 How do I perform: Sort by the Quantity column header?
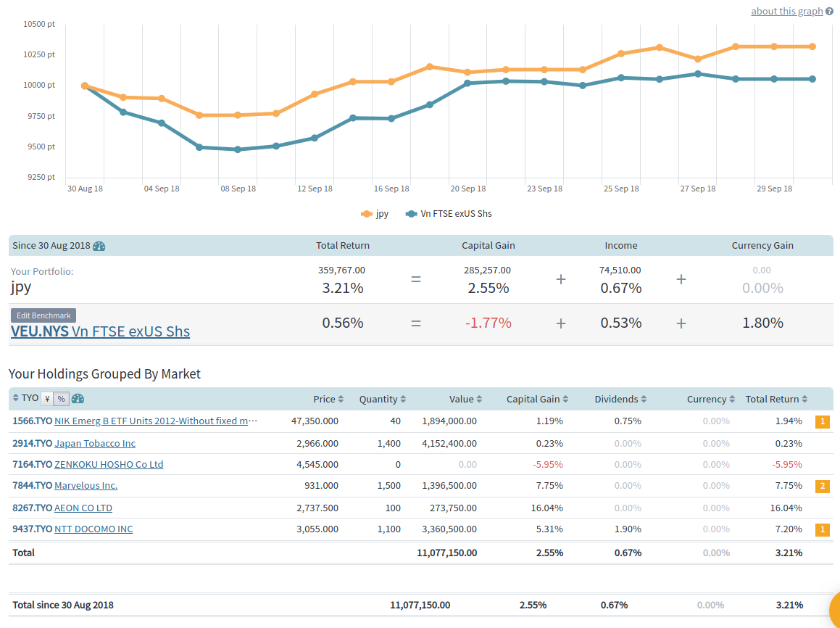pyautogui.click(x=378, y=400)
